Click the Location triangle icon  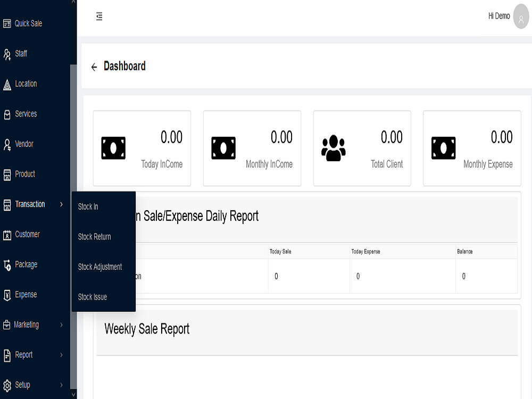7,85
